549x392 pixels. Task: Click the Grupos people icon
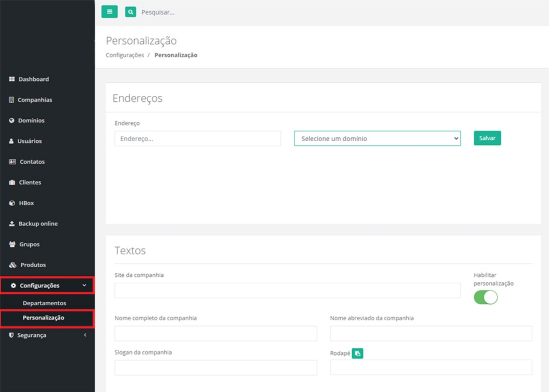pos(12,244)
